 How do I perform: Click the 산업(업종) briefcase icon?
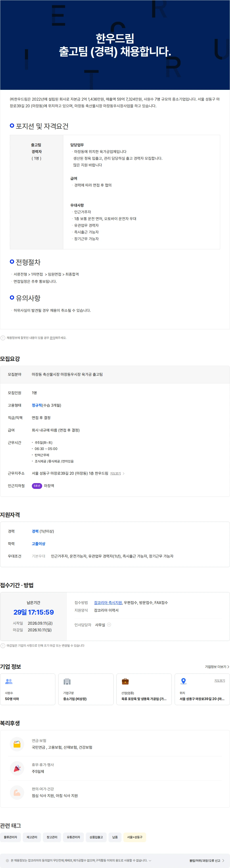pyautogui.click(x=125, y=681)
